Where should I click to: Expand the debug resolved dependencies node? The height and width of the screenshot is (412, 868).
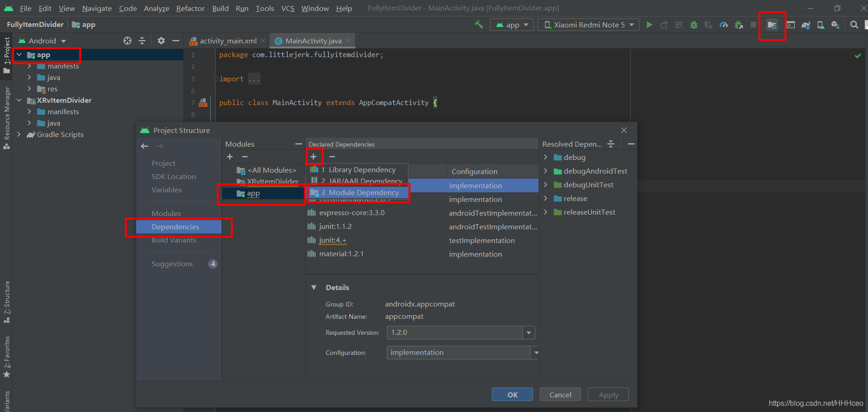545,157
